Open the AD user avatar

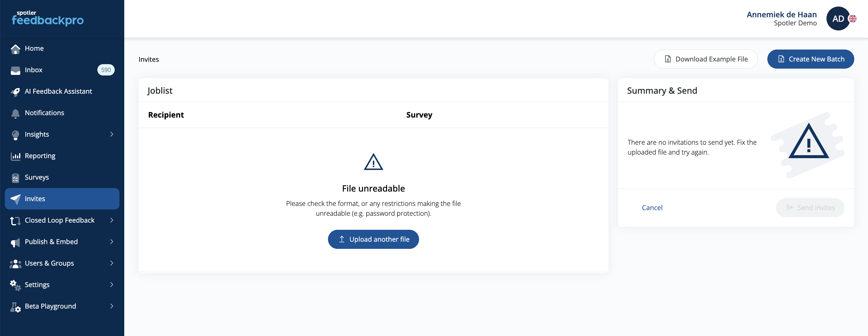pos(838,19)
